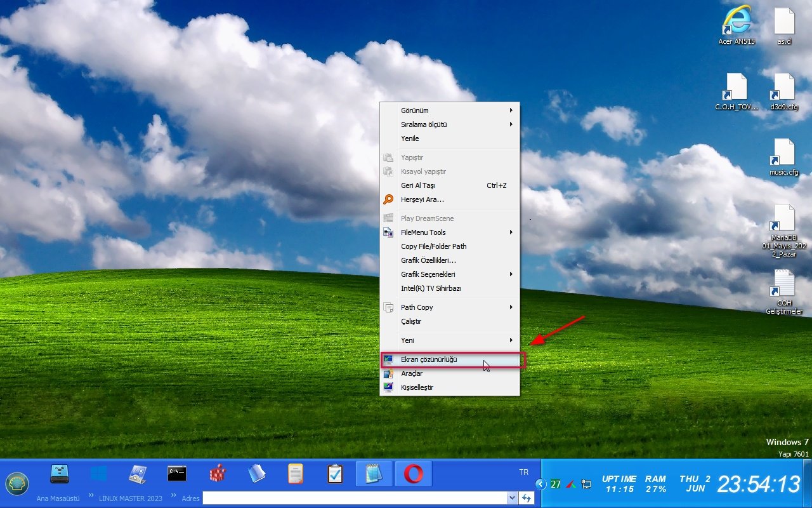This screenshot has height=508, width=812.
Task: Open the control panel picture taskbar icon
Action: pyautogui.click(x=138, y=474)
